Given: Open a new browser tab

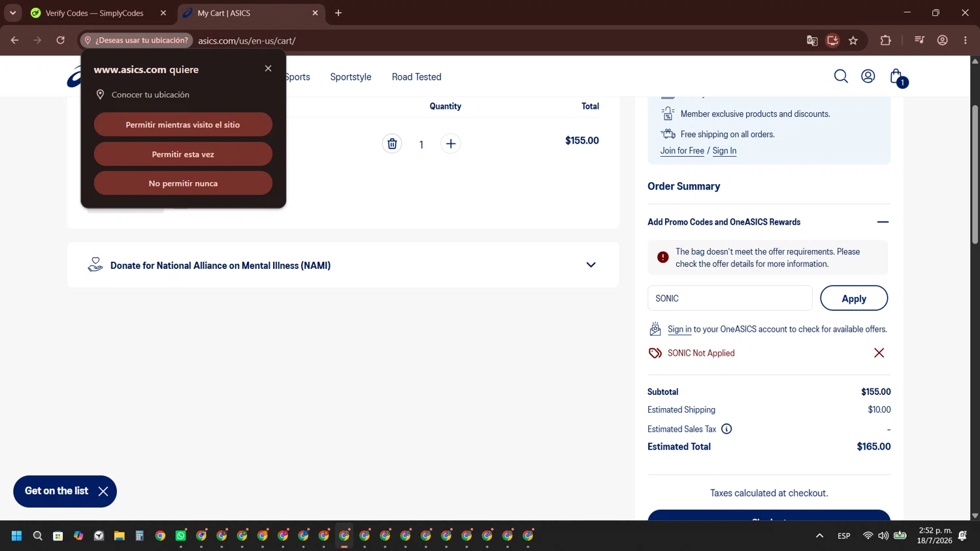Looking at the screenshot, I should [338, 13].
